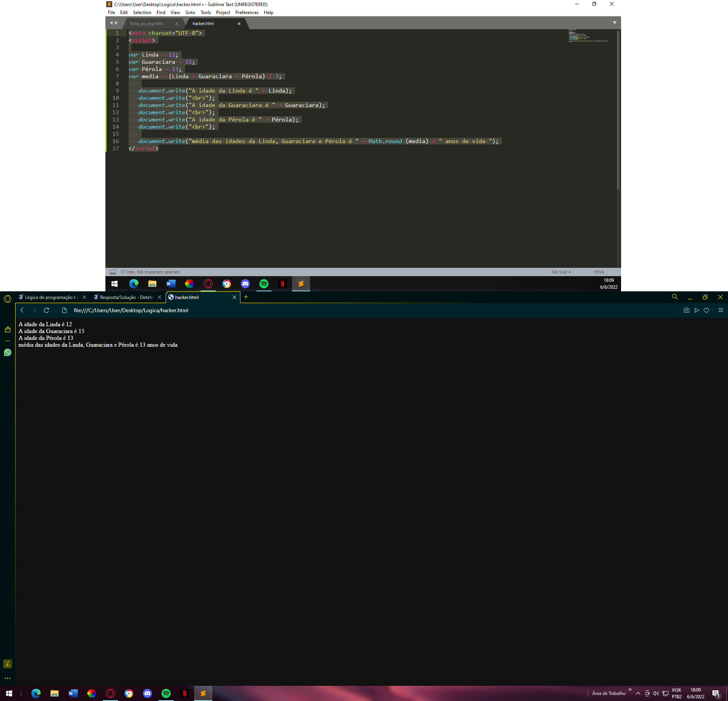Open the Find menu in Sublime Text
This screenshot has width=728, height=701.
click(161, 13)
